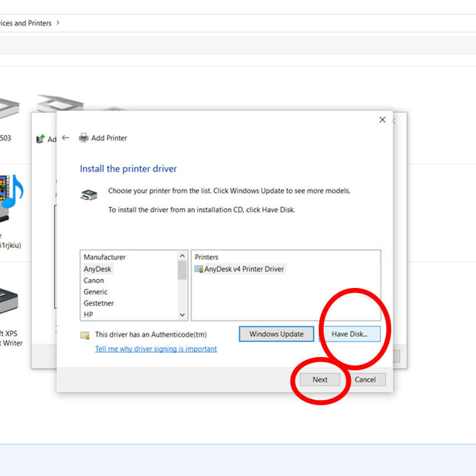The width and height of the screenshot is (476, 476).
Task: Open the driver signing importance link
Action: [156, 349]
